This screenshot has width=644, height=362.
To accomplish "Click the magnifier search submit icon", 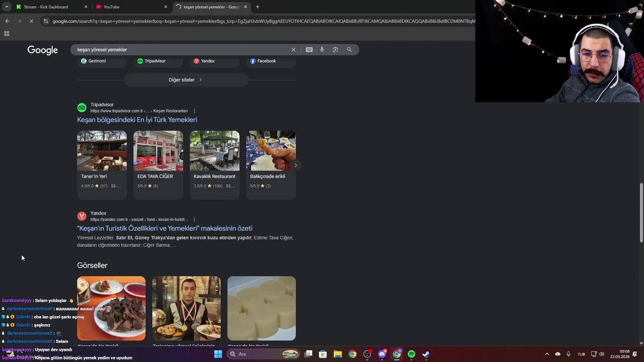I will (349, 50).
